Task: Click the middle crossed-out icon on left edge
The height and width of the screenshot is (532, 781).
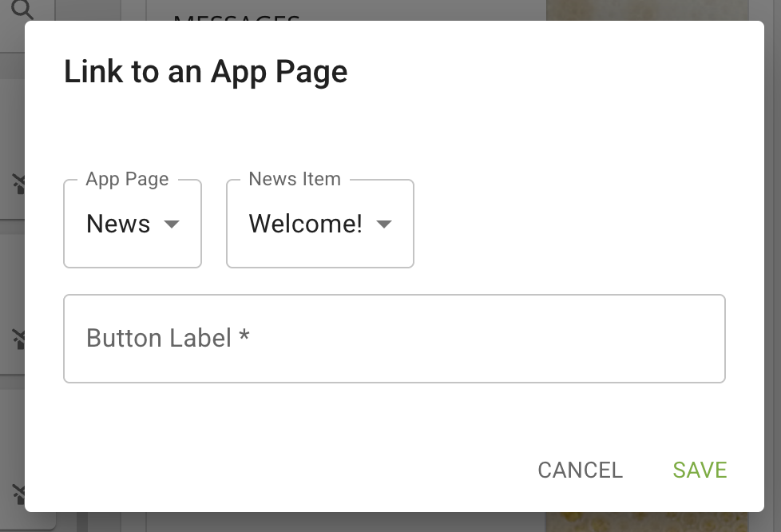Action: [19, 339]
